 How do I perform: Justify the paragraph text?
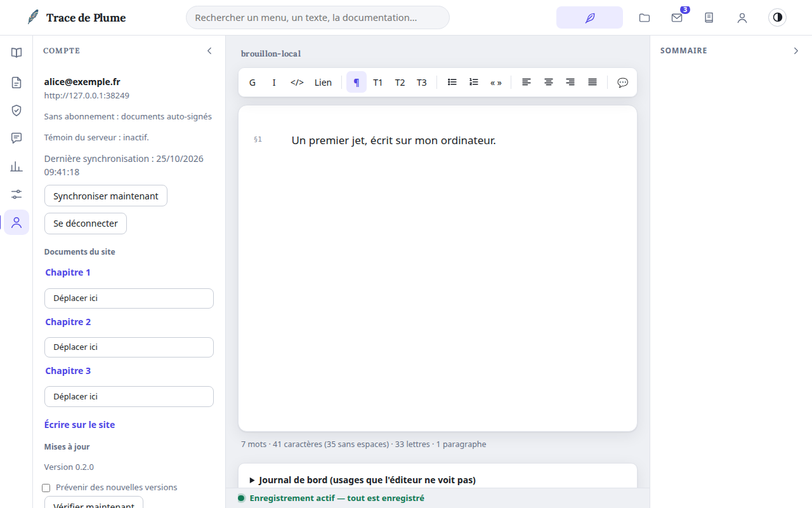click(x=593, y=82)
